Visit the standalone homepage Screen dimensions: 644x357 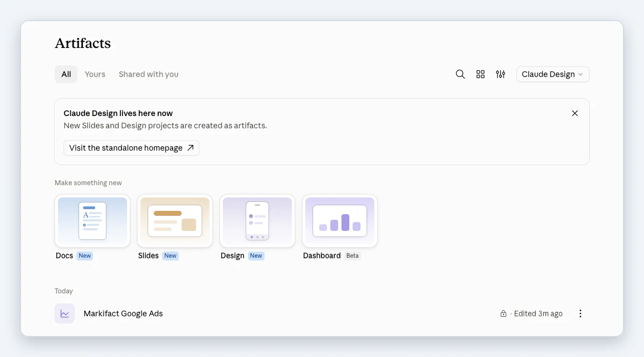coord(131,148)
